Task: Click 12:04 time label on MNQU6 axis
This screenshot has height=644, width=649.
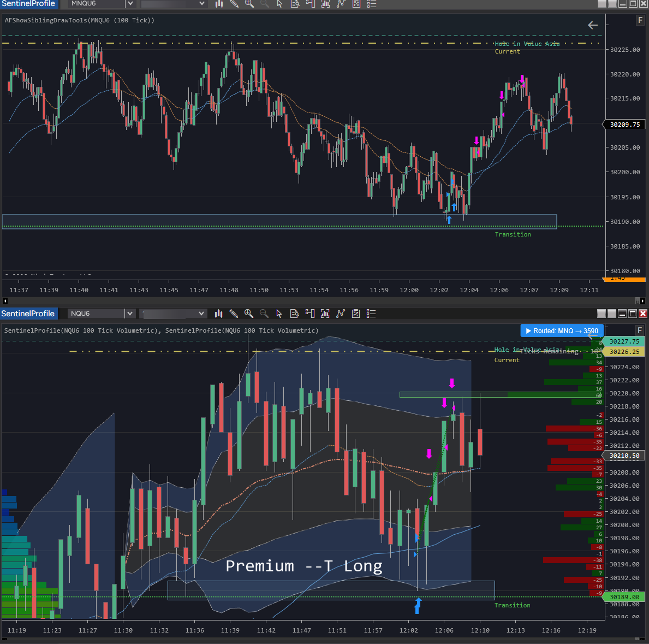Action: (469, 290)
